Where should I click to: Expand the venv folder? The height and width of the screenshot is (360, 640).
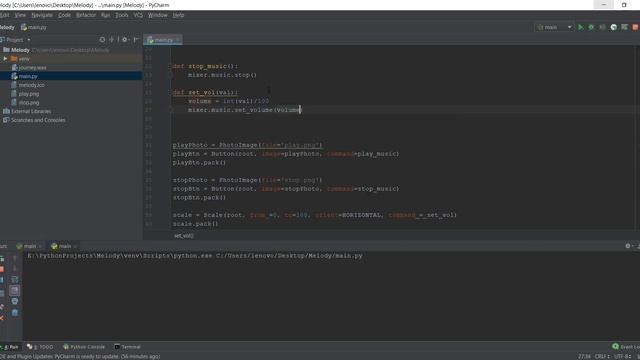(5, 59)
